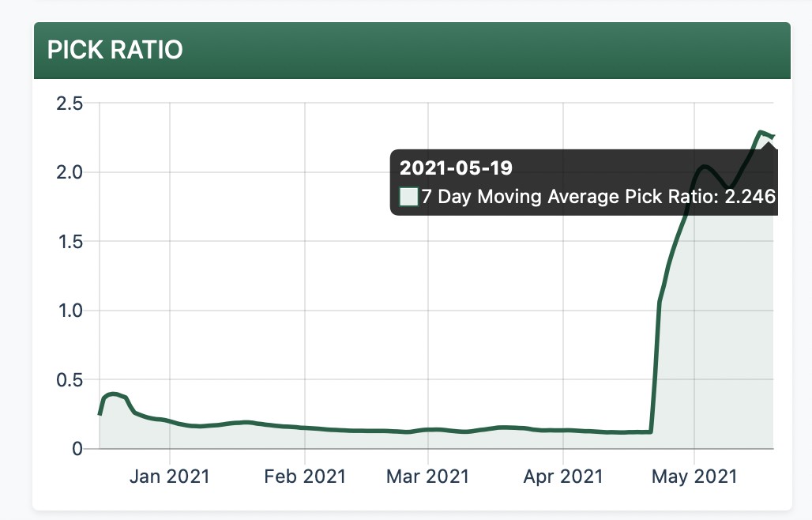Click the May 2021 x-axis label
This screenshot has width=812, height=520.
click(694, 477)
